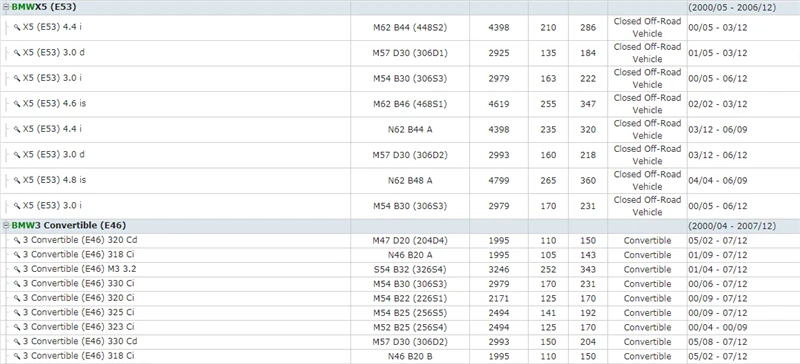Open the X5 (E53) 4.6 is entry

tap(55, 104)
